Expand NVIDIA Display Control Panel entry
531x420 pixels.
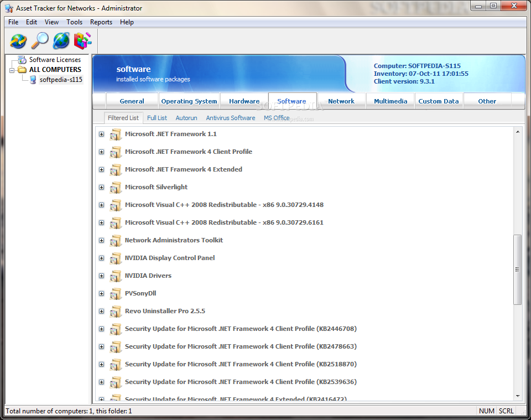click(102, 258)
